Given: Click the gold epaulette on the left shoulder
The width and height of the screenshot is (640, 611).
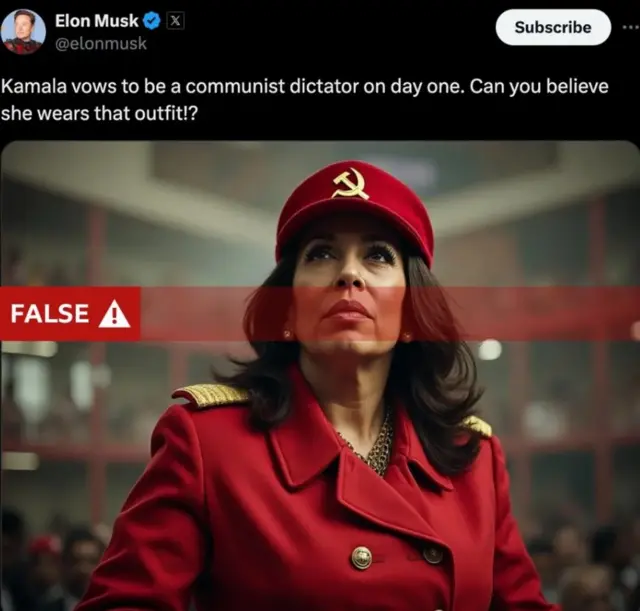Looking at the screenshot, I should [x=211, y=395].
